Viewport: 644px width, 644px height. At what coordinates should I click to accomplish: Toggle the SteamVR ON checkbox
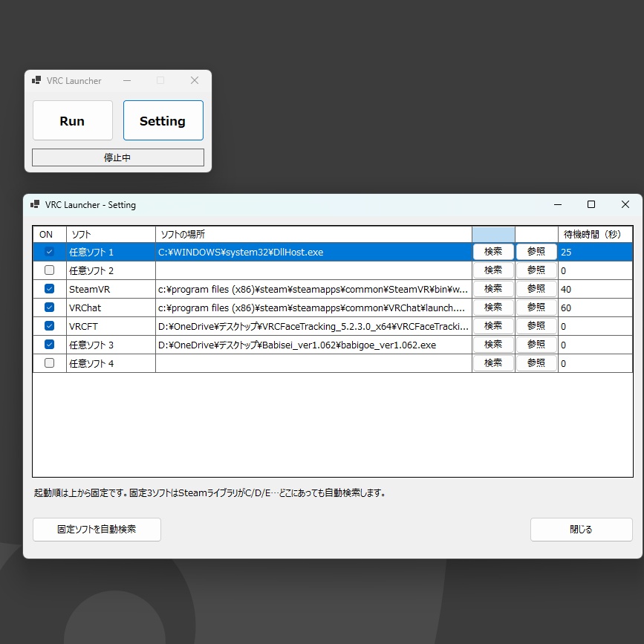coord(49,288)
